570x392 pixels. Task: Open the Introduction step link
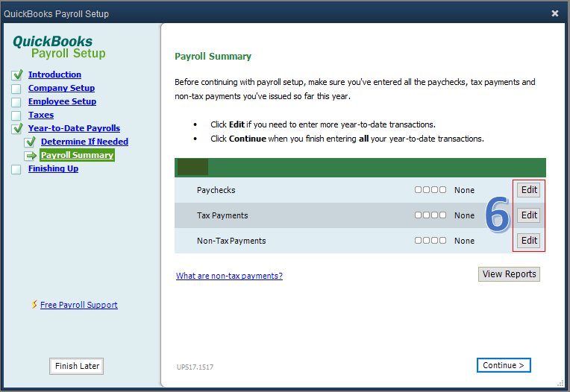(x=54, y=75)
